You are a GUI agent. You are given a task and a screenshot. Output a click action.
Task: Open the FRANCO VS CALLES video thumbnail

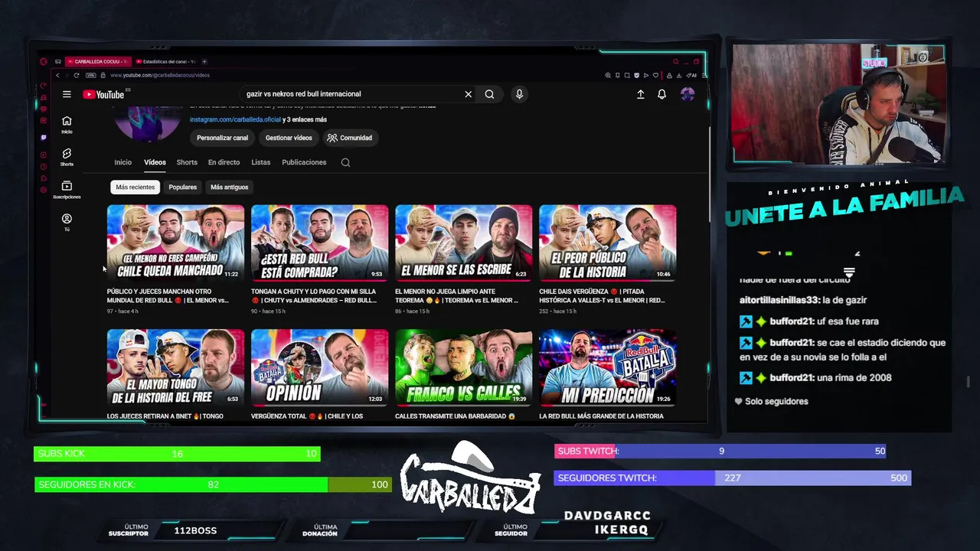[x=463, y=367]
